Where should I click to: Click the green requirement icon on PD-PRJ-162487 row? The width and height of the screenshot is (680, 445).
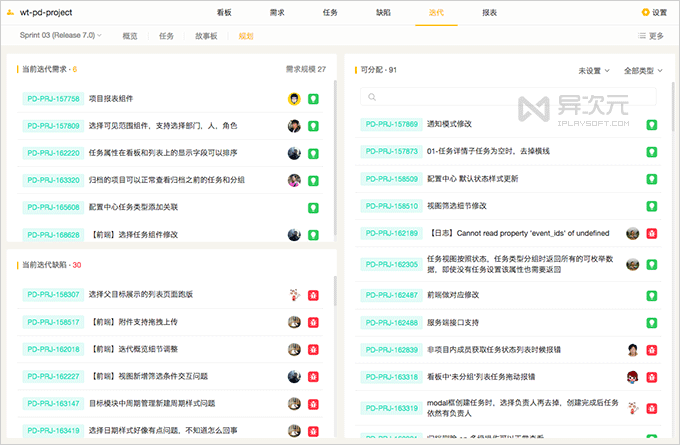[x=651, y=296]
